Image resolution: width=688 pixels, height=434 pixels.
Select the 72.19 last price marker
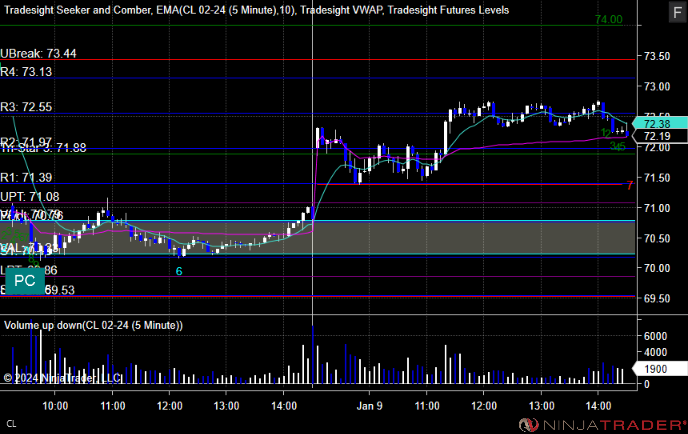point(659,136)
